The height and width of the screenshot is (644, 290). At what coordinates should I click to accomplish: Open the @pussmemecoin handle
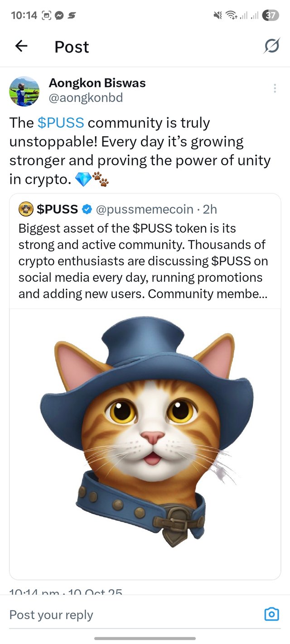pyautogui.click(x=144, y=209)
